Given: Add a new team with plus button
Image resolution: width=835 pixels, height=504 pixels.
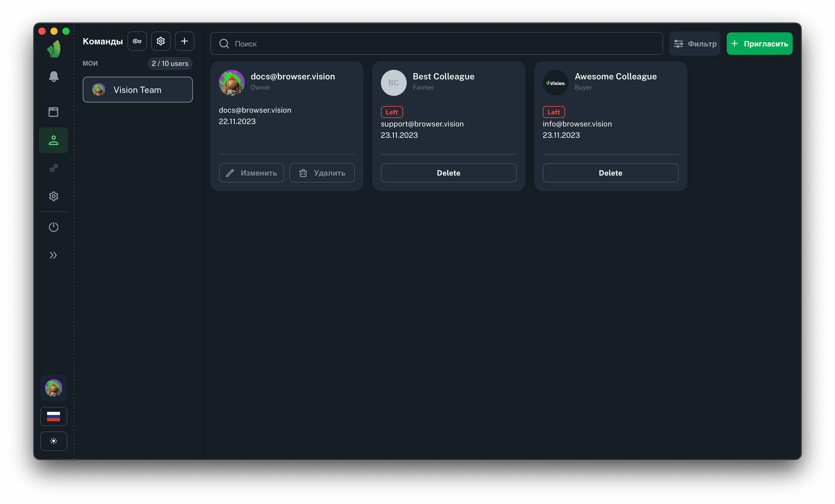Looking at the screenshot, I should [184, 41].
